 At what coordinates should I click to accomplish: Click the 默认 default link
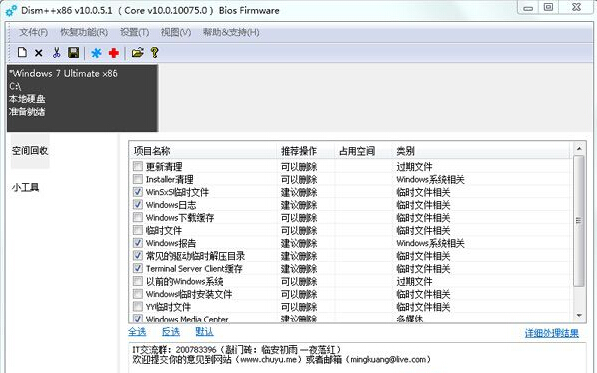204,332
